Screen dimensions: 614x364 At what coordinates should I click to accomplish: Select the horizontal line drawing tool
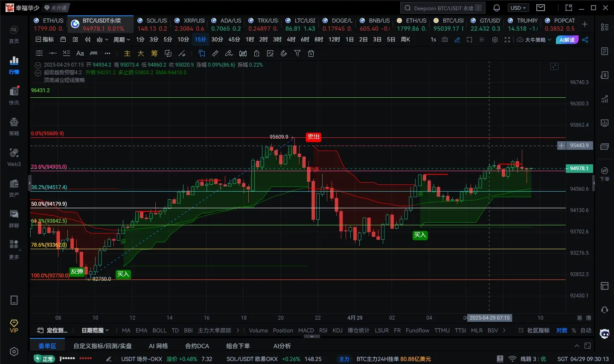click(53, 53)
